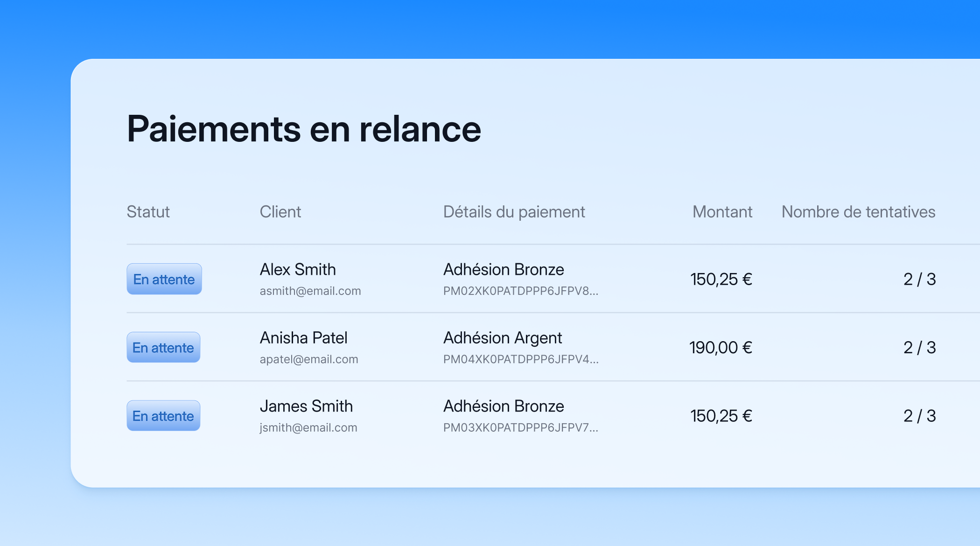Click the Détails du paiement column header
This screenshot has height=546, width=980.
click(x=514, y=212)
